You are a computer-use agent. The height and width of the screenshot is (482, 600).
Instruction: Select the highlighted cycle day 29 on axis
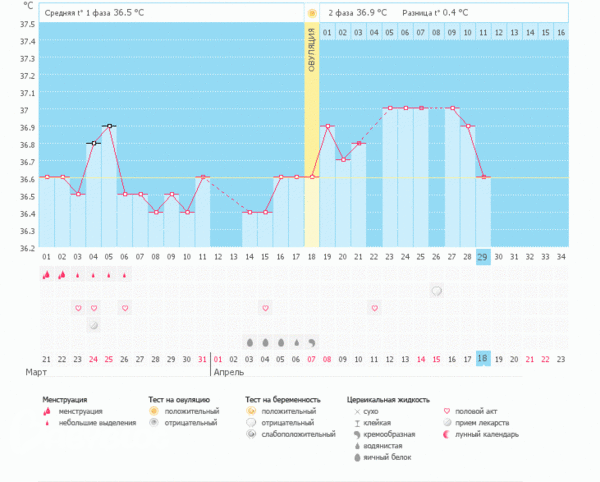click(x=483, y=257)
